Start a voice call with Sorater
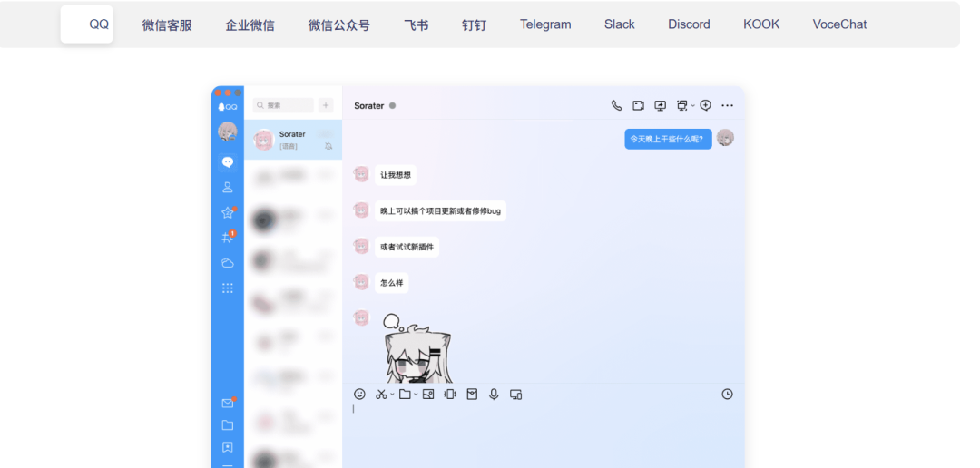 616,105
